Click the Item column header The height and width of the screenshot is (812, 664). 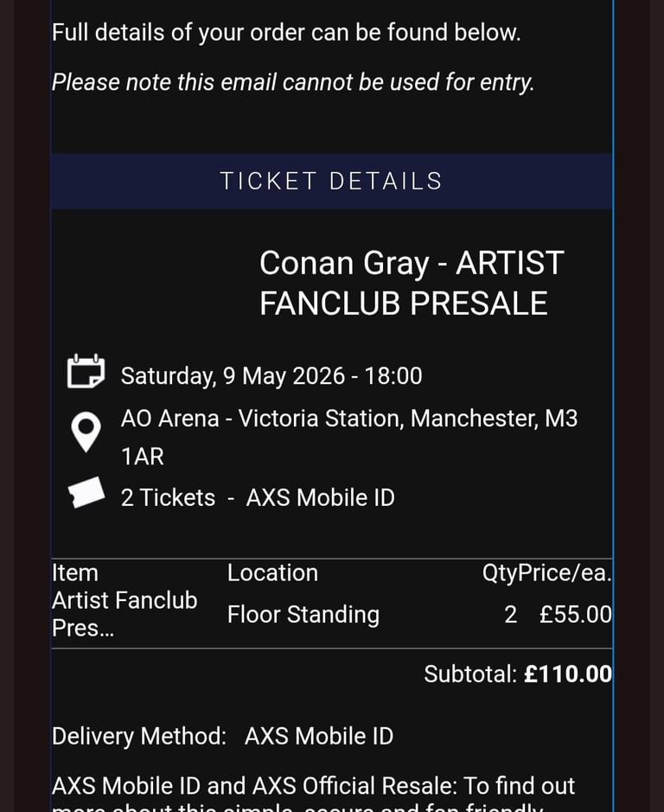click(x=75, y=573)
